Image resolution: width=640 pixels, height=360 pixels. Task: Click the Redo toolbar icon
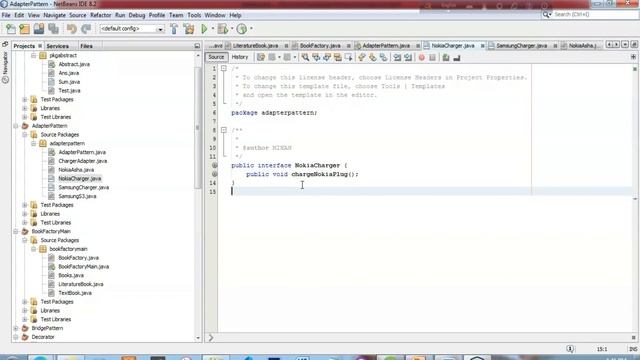pos(86,29)
